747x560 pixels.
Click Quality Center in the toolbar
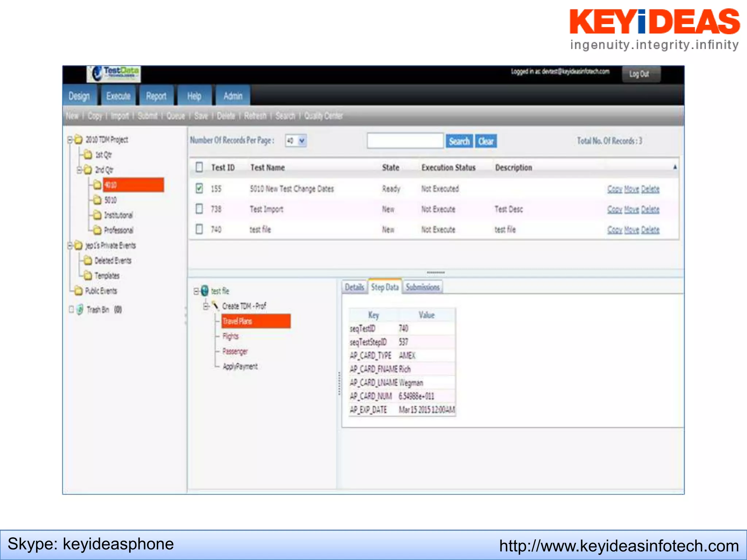[324, 116]
